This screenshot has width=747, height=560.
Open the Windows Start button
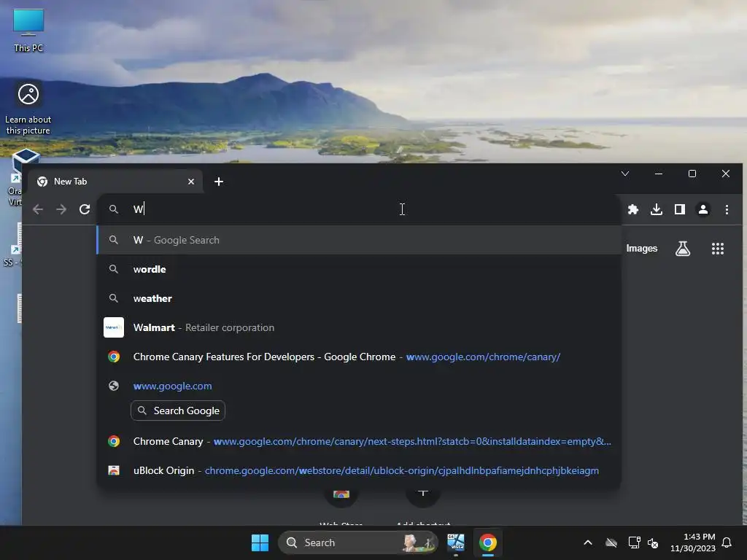pos(260,542)
